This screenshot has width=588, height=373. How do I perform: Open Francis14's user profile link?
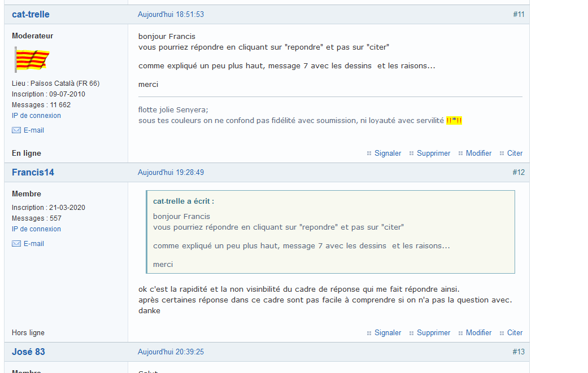coord(33,172)
